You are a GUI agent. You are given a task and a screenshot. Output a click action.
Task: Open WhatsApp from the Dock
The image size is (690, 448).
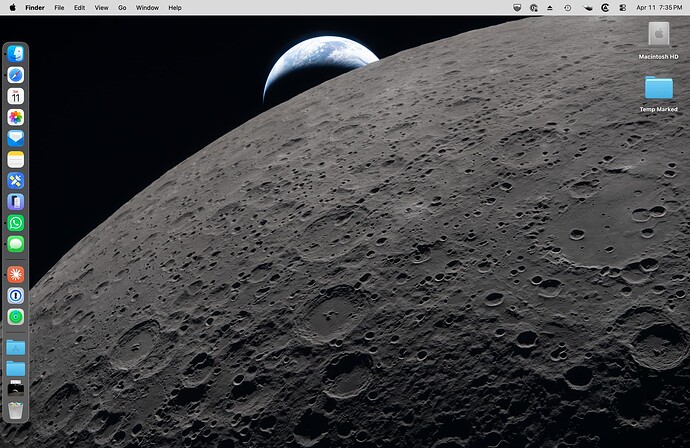point(15,223)
